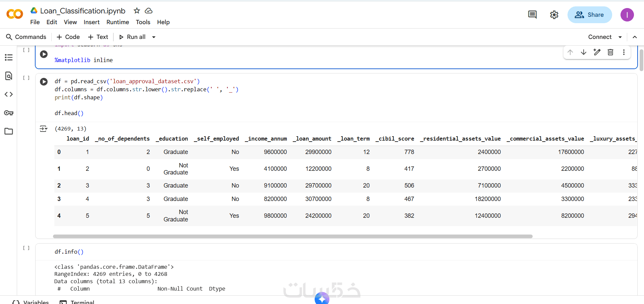The width and height of the screenshot is (644, 304).
Task: Click the _residential_assets_value column header
Action: point(461,139)
